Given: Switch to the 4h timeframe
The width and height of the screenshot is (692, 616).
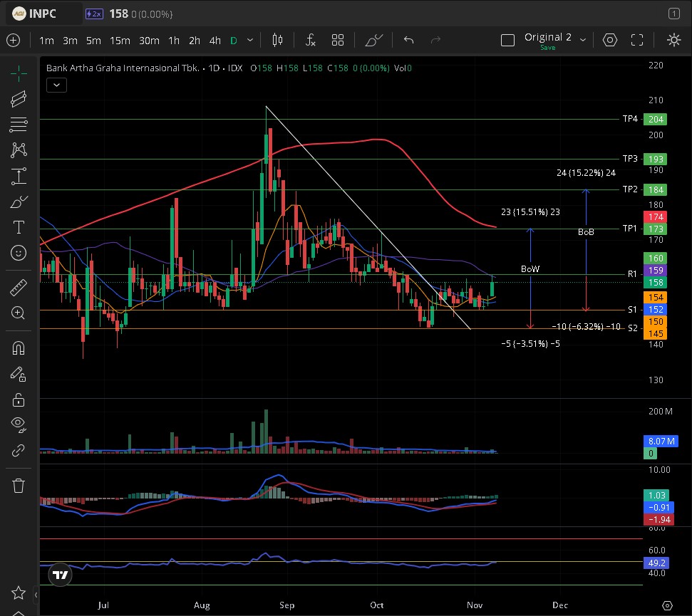Looking at the screenshot, I should coord(215,41).
